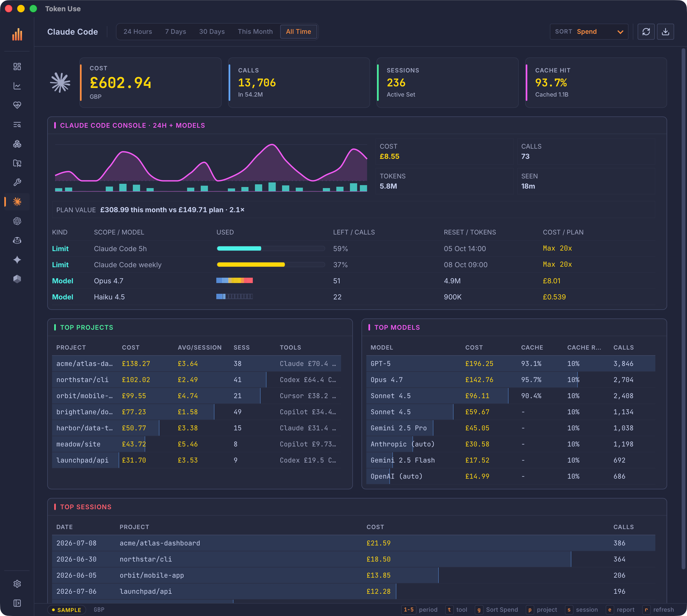
Task: Select the acme/atlas-da… project row
Action: (x=196, y=364)
